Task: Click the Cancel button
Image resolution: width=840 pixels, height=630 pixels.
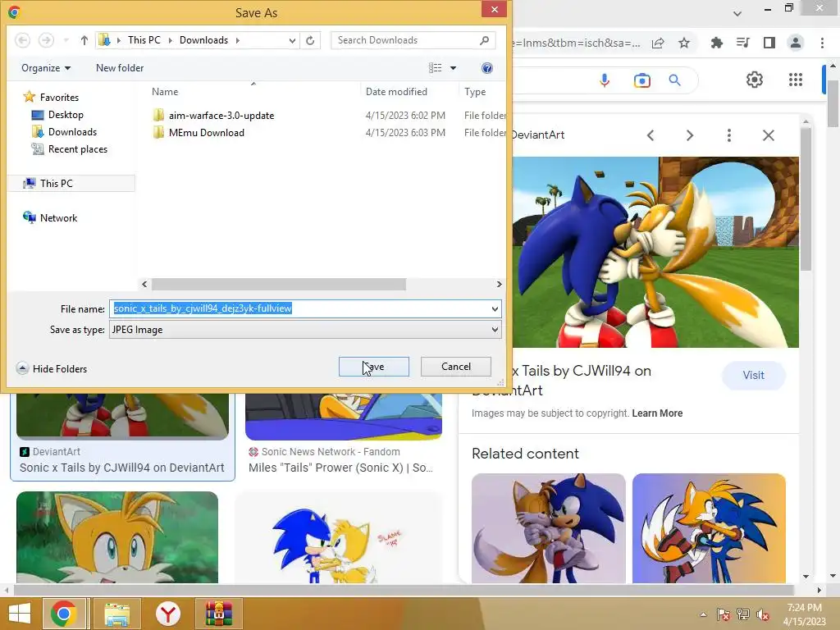Action: click(456, 367)
